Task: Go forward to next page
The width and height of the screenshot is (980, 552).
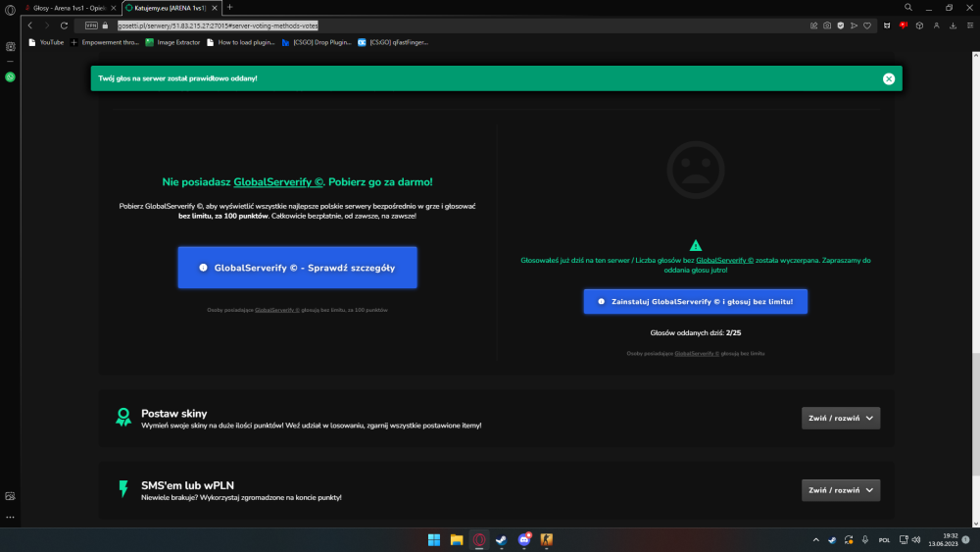Action: click(47, 25)
